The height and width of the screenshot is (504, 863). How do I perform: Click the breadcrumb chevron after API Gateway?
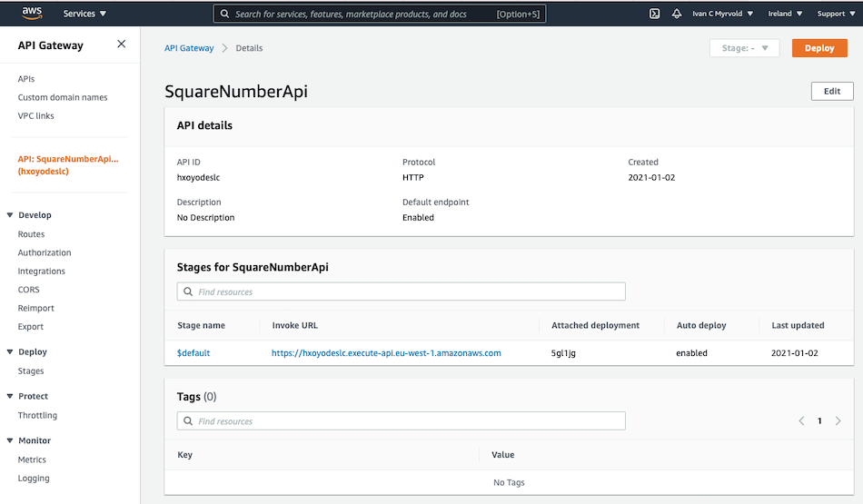point(224,48)
